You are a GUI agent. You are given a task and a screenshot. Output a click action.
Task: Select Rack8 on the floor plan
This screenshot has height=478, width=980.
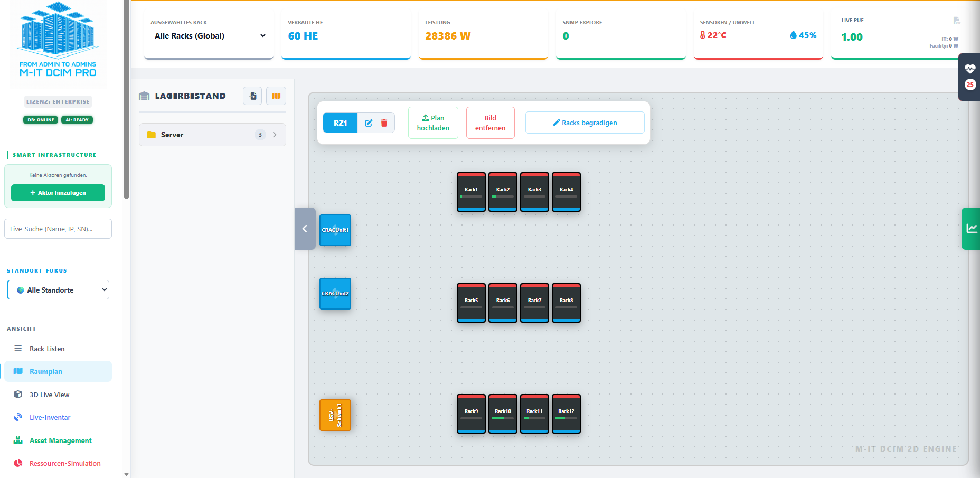[x=566, y=303]
